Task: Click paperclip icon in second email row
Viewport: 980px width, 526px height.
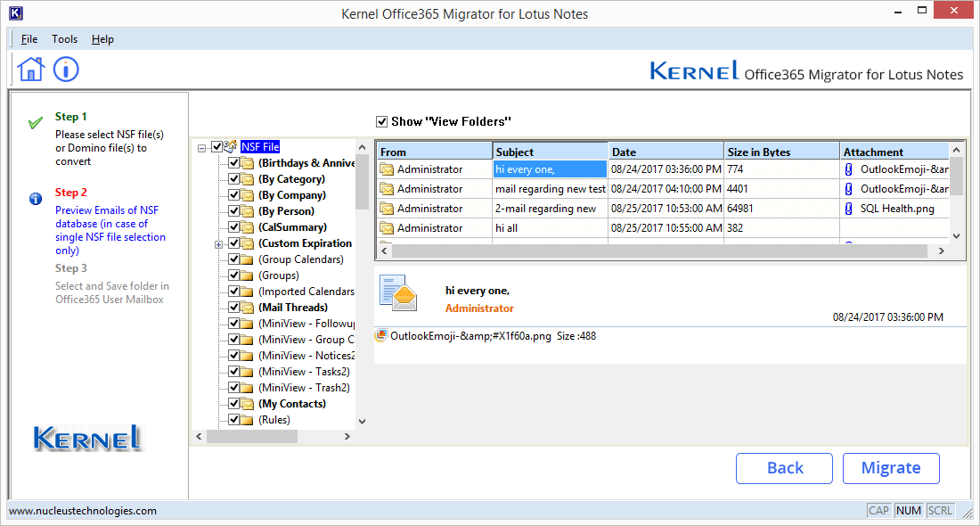Action: [849, 189]
